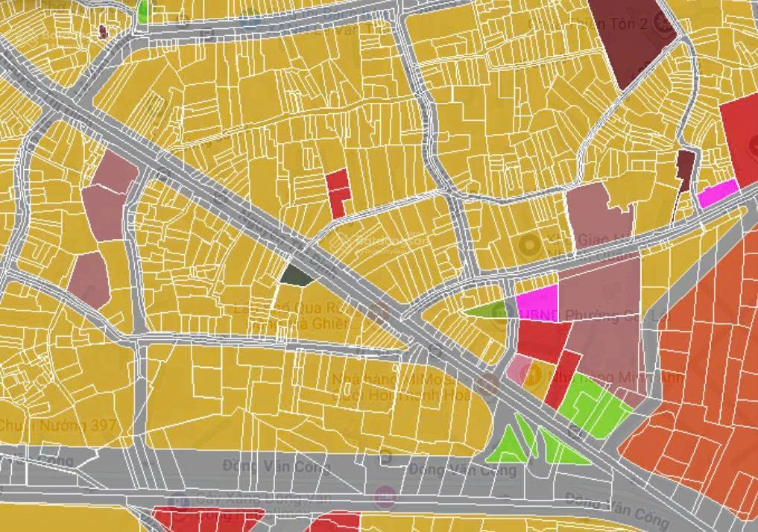Screen dimensions: 758x532
Task: Click the restaurant marker beside the Ghiền label
Action: point(378,314)
